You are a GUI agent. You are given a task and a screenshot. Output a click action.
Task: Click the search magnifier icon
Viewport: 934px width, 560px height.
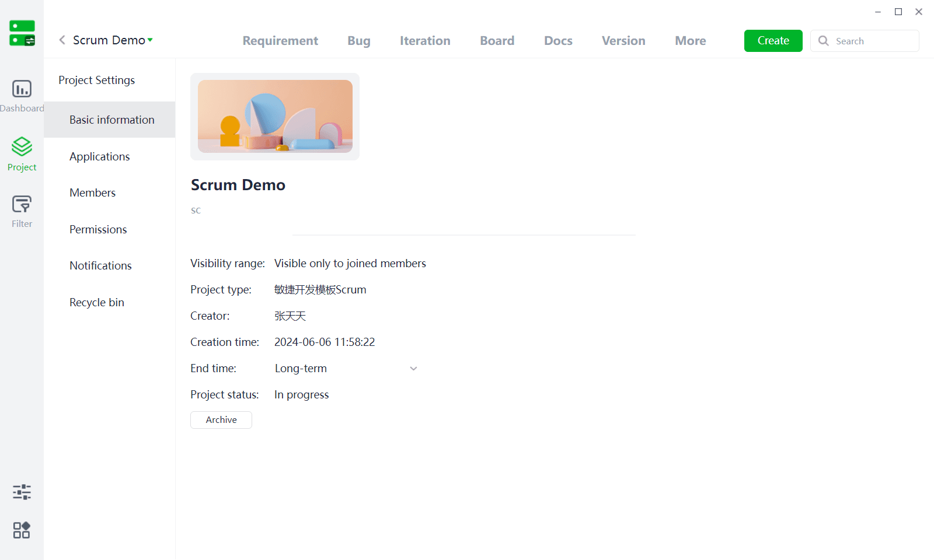coord(824,41)
